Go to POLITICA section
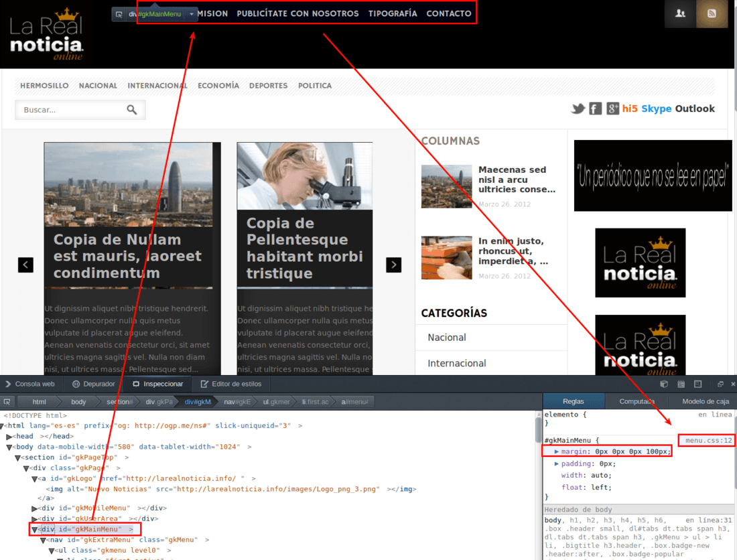The width and height of the screenshot is (737, 560). 315,86
